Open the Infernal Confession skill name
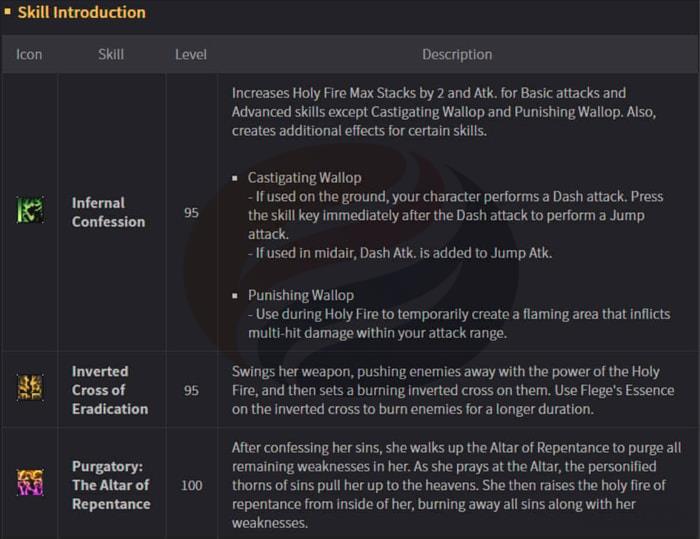The image size is (700, 539). point(108,212)
